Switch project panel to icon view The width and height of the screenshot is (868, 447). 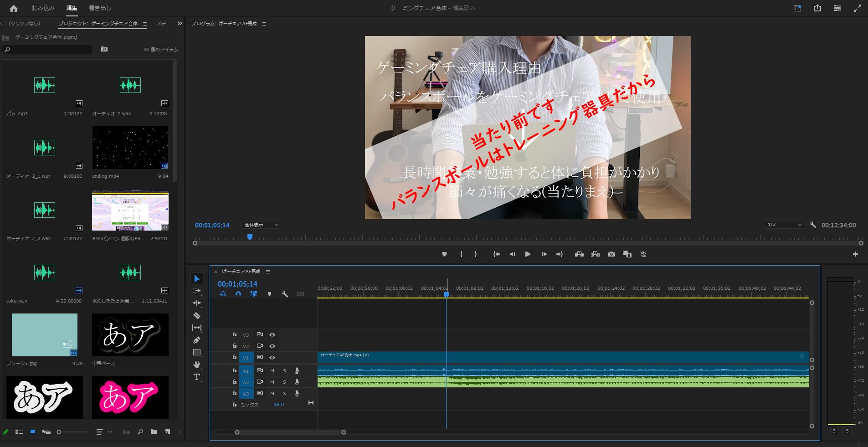(33, 432)
